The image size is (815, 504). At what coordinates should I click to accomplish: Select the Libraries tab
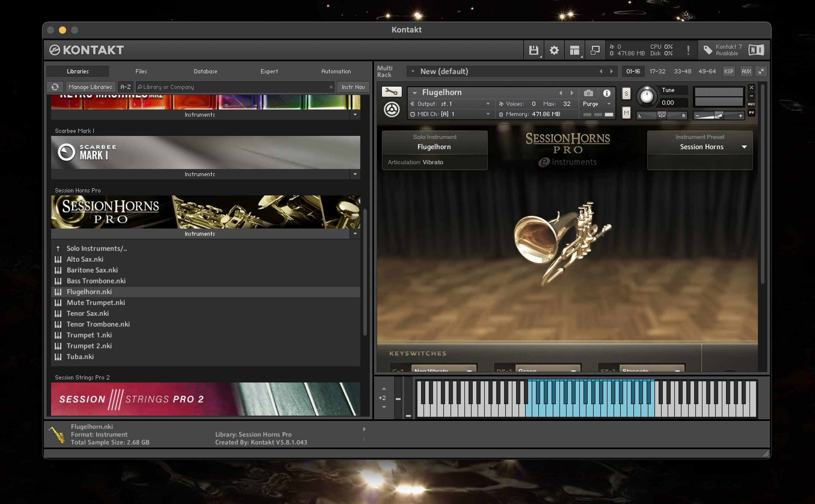pyautogui.click(x=78, y=71)
